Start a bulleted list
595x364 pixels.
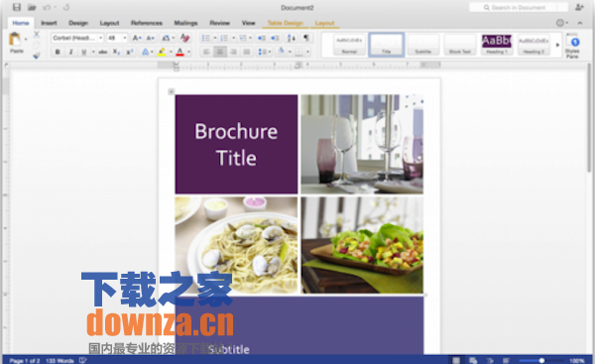[205, 38]
